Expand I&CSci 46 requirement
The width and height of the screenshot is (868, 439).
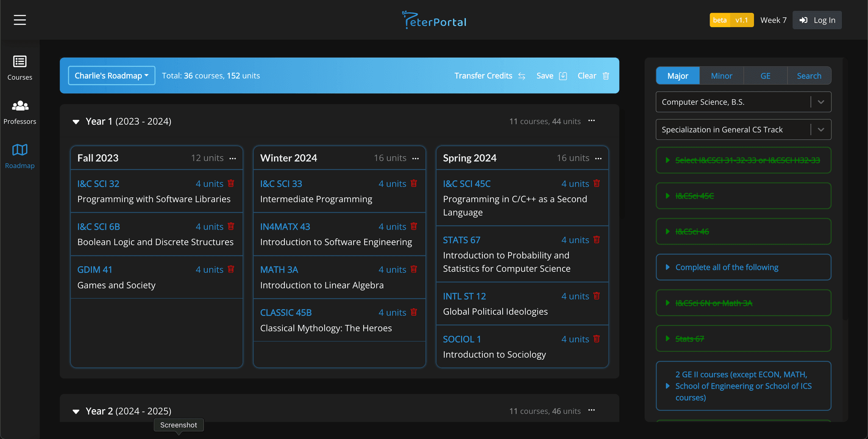(x=743, y=231)
